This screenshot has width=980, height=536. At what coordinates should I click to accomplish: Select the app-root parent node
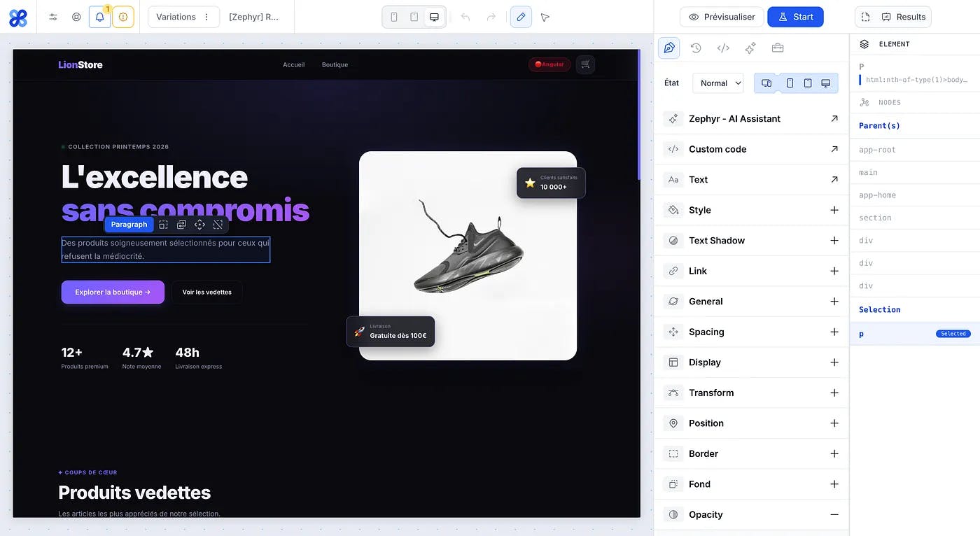pyautogui.click(x=915, y=150)
